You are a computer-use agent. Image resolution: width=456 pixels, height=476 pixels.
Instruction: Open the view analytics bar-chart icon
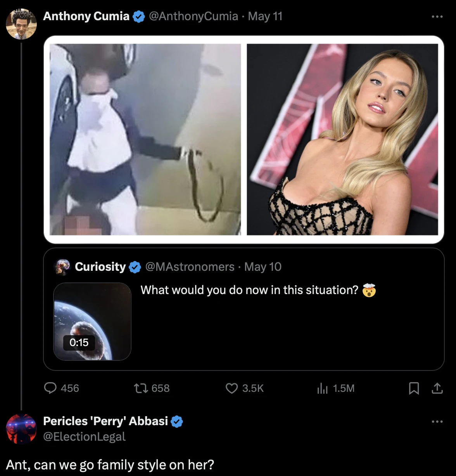click(x=323, y=388)
